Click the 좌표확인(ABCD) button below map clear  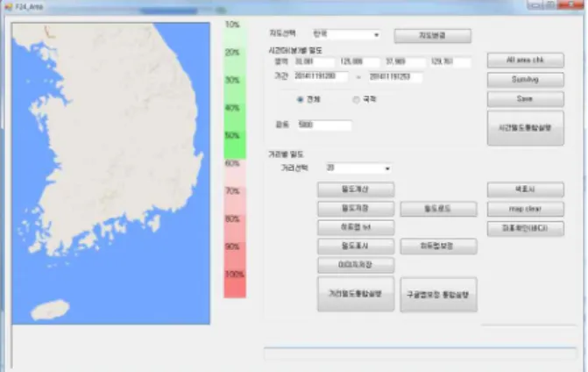pyautogui.click(x=526, y=229)
